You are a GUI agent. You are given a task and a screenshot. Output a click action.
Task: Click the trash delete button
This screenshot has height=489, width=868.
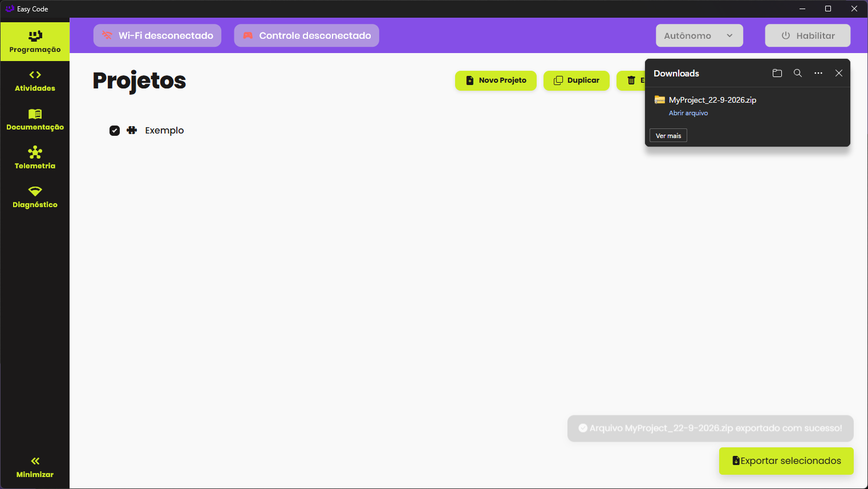pyautogui.click(x=631, y=80)
